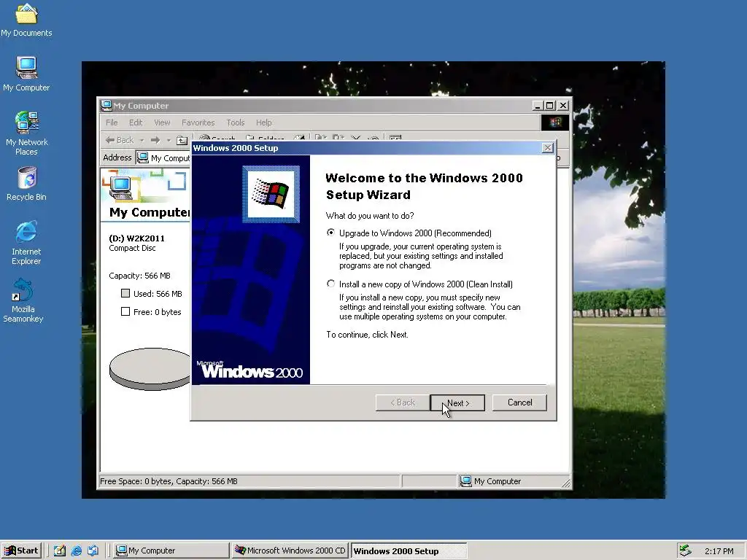The width and height of the screenshot is (747, 560).
Task: Click the address bar My Computer icon
Action: (142, 157)
